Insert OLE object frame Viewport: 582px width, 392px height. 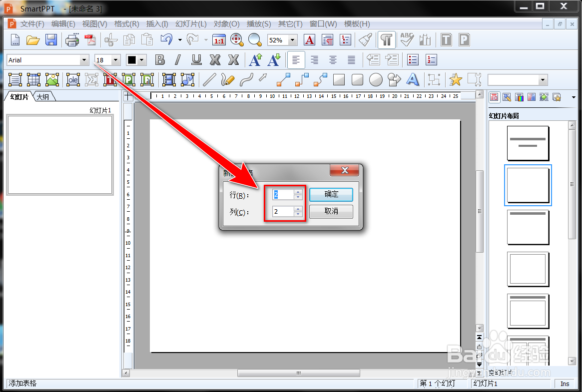coord(73,80)
